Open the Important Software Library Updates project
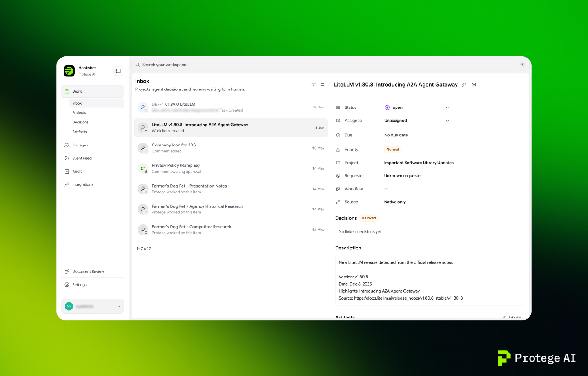Viewport: 588px width, 376px height. (419, 163)
